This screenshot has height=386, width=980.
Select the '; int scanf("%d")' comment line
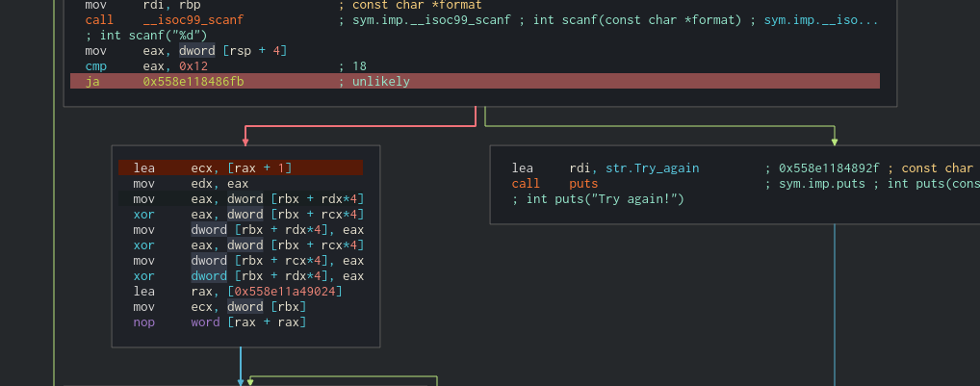pos(146,35)
